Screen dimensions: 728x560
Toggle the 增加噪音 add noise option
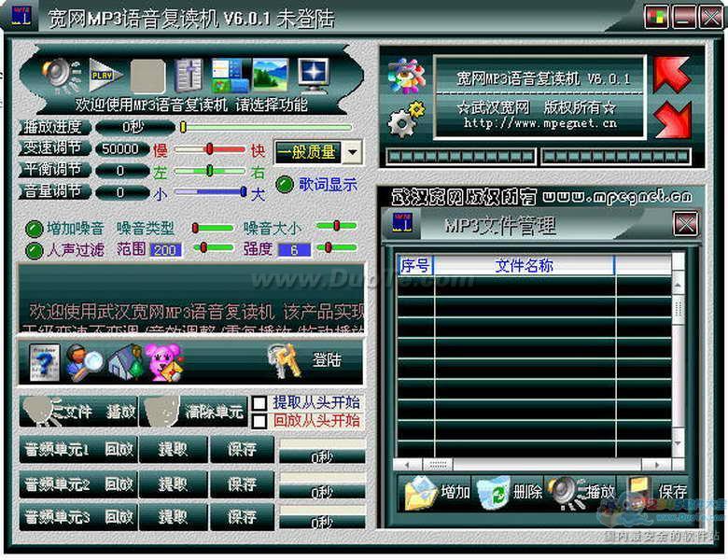point(34,229)
